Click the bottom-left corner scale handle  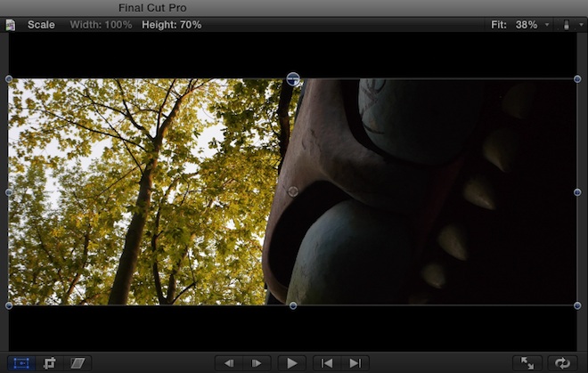[9, 305]
